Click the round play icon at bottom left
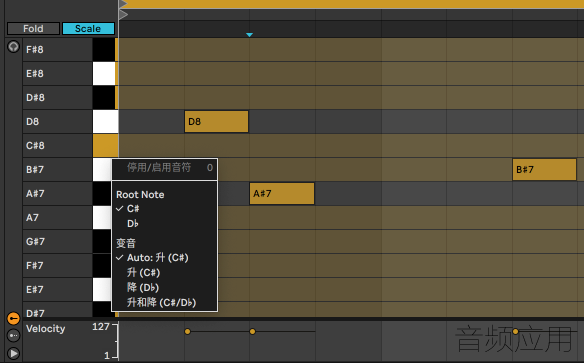The height and width of the screenshot is (363, 584). click(13, 353)
